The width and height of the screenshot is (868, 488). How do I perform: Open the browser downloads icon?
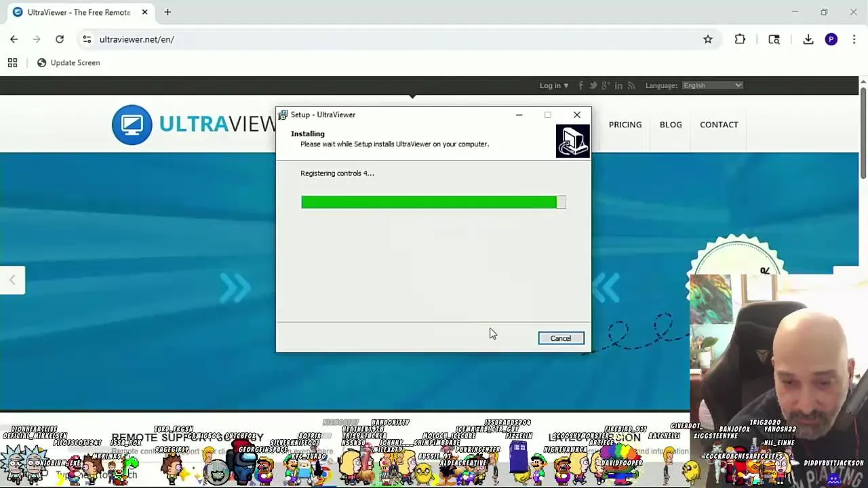pos(808,39)
